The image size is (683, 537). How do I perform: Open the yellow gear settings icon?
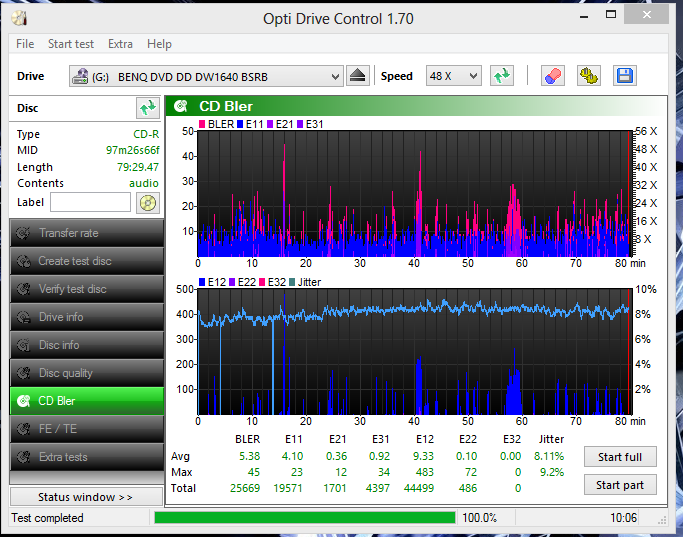588,76
